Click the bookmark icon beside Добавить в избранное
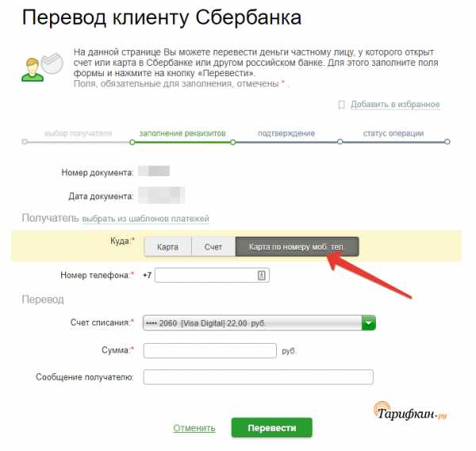The height and width of the screenshot is (451, 476). (341, 105)
